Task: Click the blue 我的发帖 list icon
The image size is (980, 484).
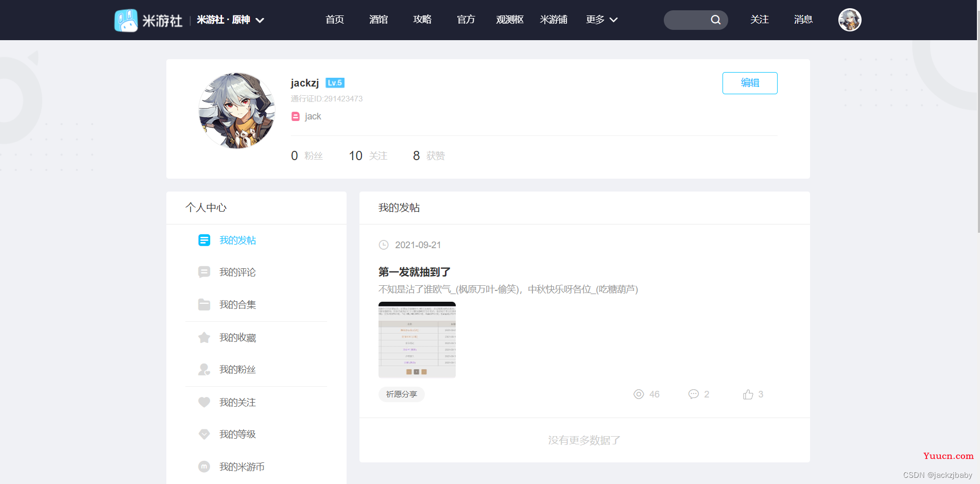Action: (204, 240)
